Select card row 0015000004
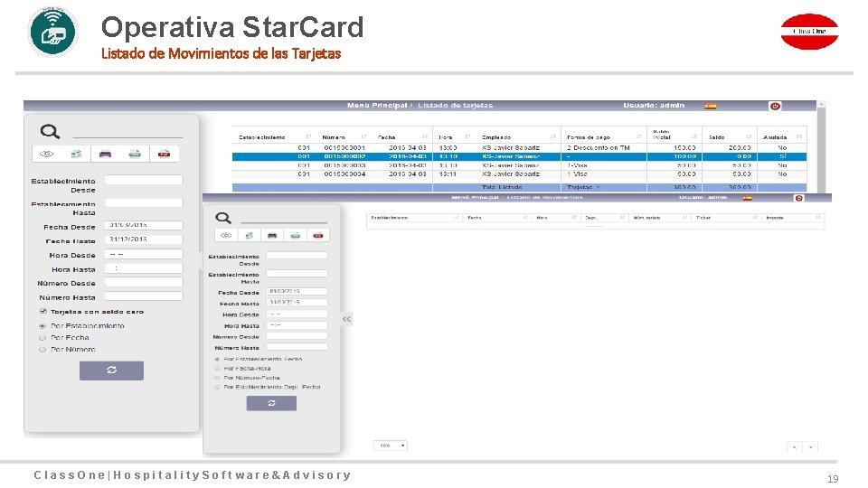Image resolution: width=868 pixels, height=488 pixels. [x=519, y=174]
